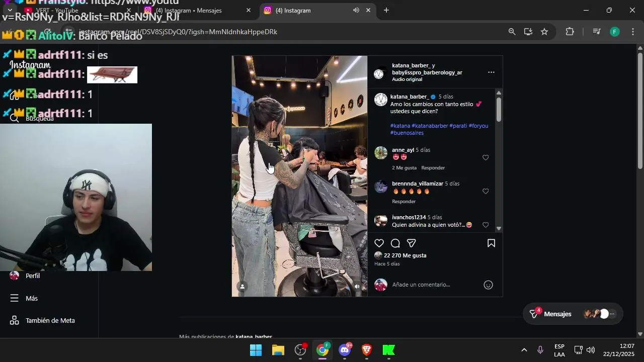
Task: Open babylisspro_barberology_ar profile link
Action: [x=427, y=72]
